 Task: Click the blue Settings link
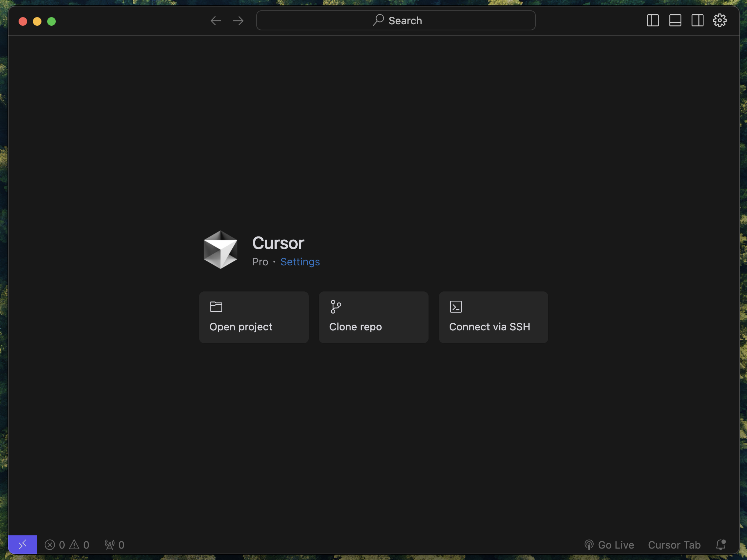pos(300,262)
